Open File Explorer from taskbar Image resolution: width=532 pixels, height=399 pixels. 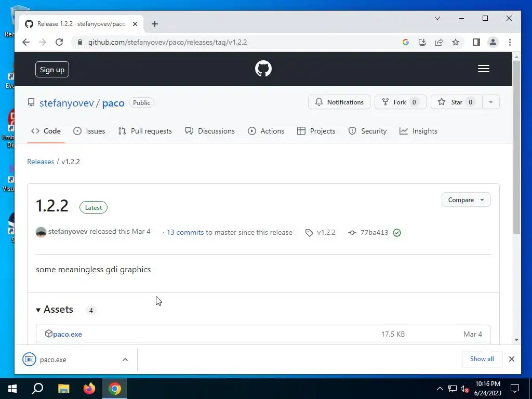point(63,389)
